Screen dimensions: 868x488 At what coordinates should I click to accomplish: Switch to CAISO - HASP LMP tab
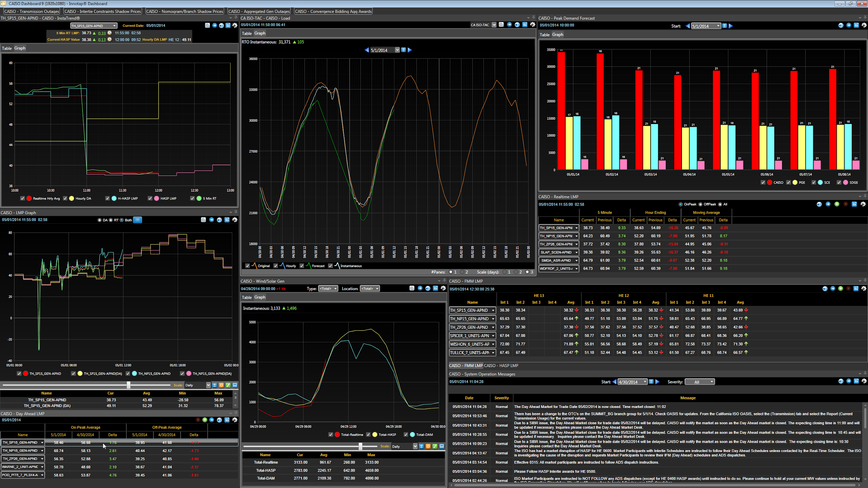[x=501, y=366]
